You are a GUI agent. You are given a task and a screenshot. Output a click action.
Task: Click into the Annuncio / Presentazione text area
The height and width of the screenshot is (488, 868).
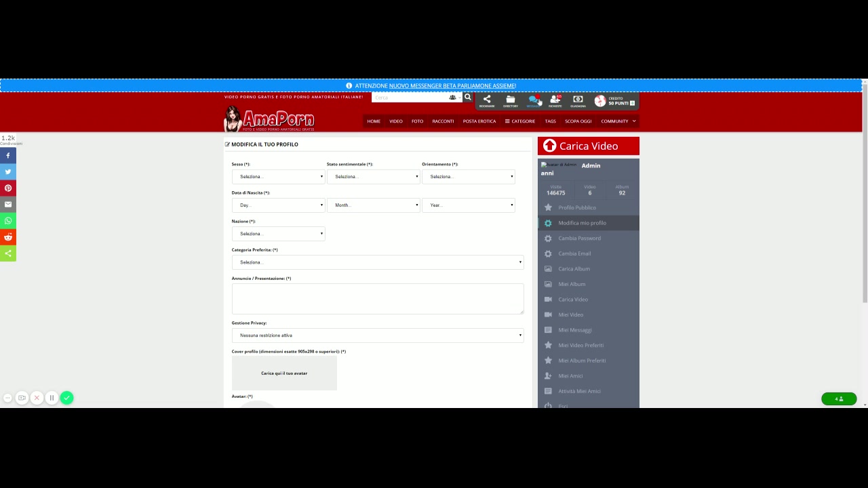click(377, 299)
